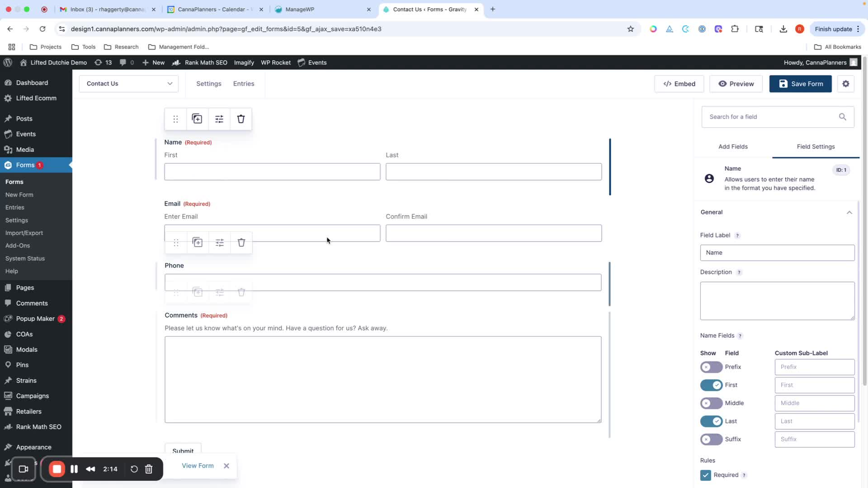Click the View Form link
The height and width of the screenshot is (488, 868).
(198, 465)
